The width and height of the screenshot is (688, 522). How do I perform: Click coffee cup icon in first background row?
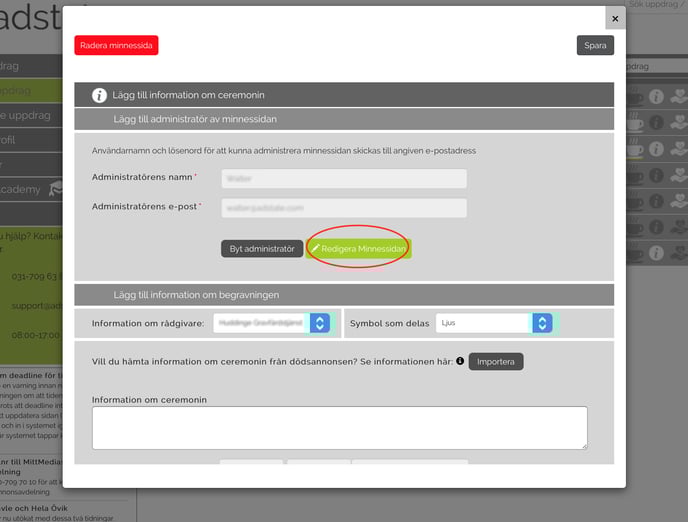click(634, 97)
